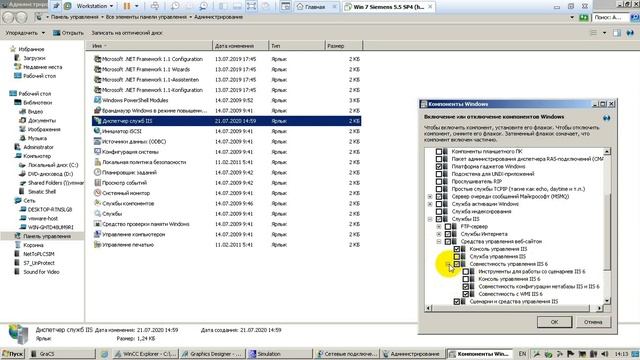Image resolution: width=640 pixels, height=360 pixels.
Task: Expand the Служба активации Windows node
Action: tap(430, 204)
